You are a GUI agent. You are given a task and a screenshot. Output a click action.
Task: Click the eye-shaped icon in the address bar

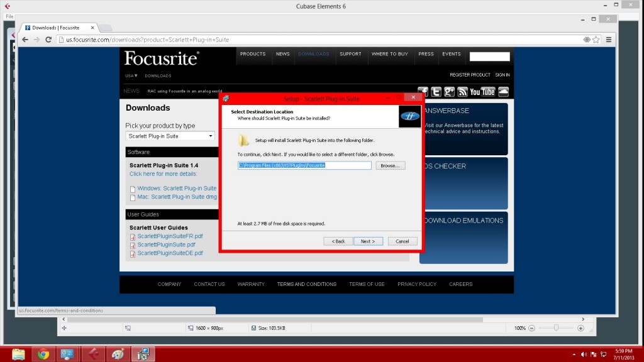point(587,40)
